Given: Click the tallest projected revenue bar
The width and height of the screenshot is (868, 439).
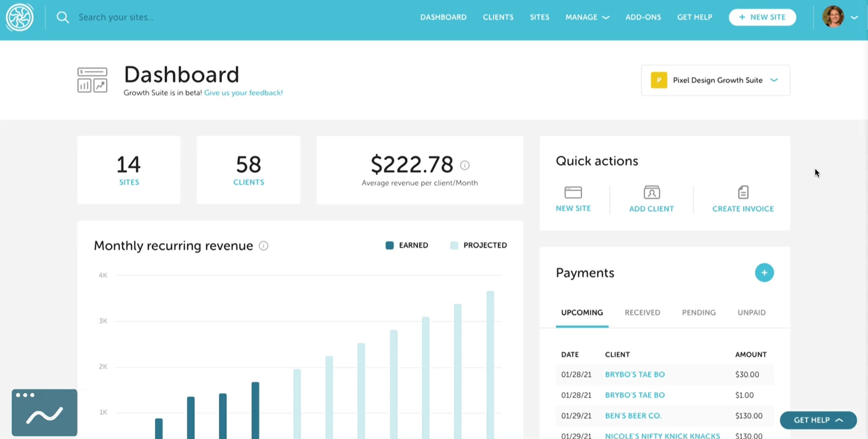Looking at the screenshot, I should 490,365.
